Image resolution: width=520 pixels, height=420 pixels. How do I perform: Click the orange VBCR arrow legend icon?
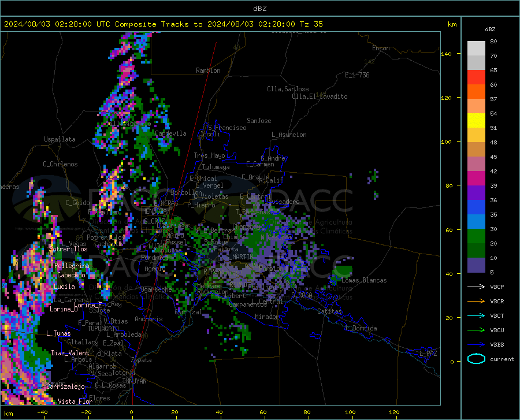click(x=476, y=302)
